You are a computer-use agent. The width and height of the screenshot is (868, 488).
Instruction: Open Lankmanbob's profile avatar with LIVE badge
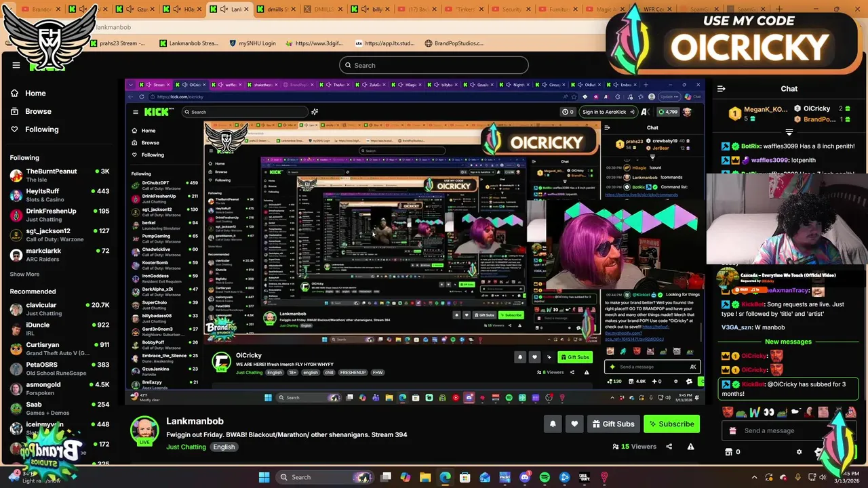coord(144,431)
